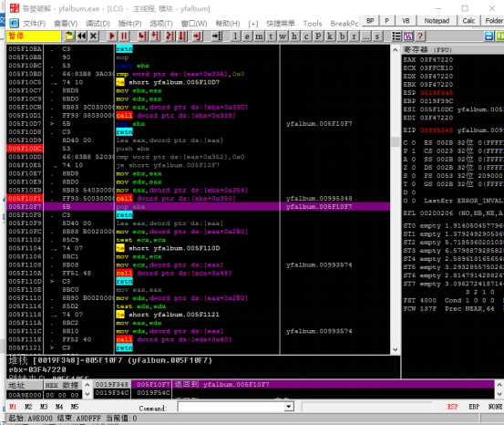Click the EAX register value 03F47220

coord(437,60)
